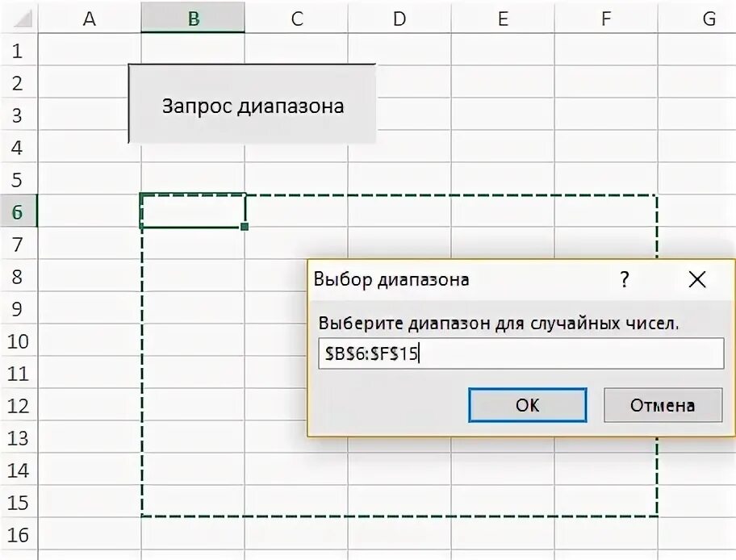Click the Запрос диапазона button

[x=252, y=104]
